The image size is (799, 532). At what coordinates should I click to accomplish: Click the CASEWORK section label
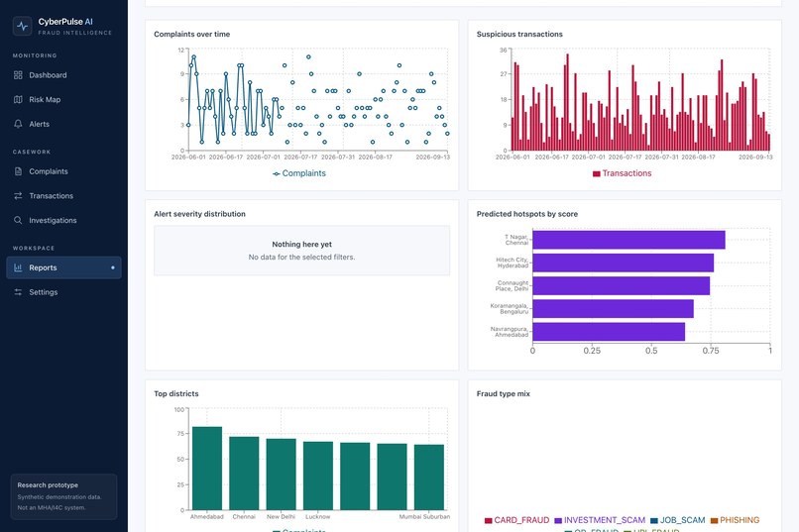coord(32,152)
